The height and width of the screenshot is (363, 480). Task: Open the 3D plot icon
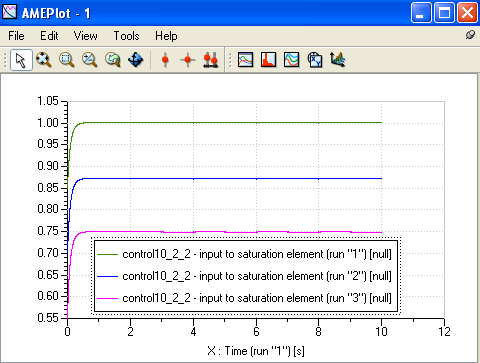coord(338,60)
